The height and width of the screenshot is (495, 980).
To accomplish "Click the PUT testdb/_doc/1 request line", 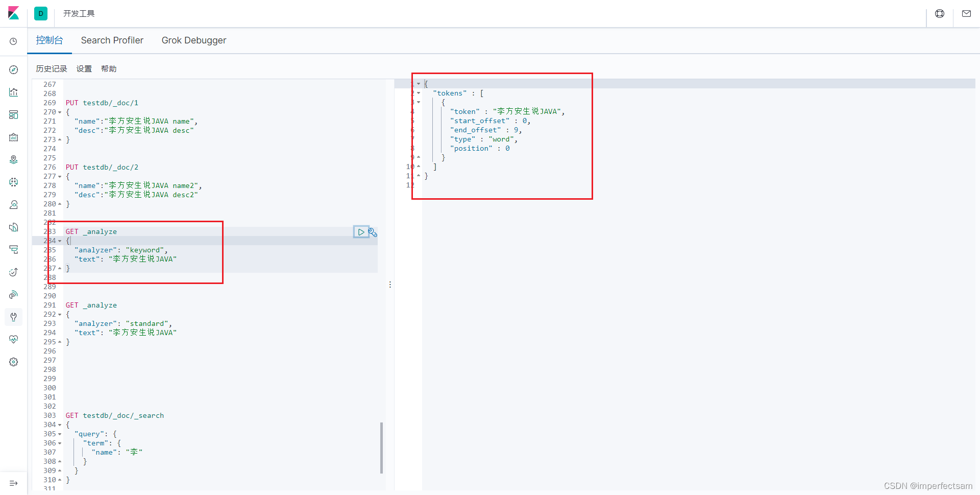I will (102, 103).
